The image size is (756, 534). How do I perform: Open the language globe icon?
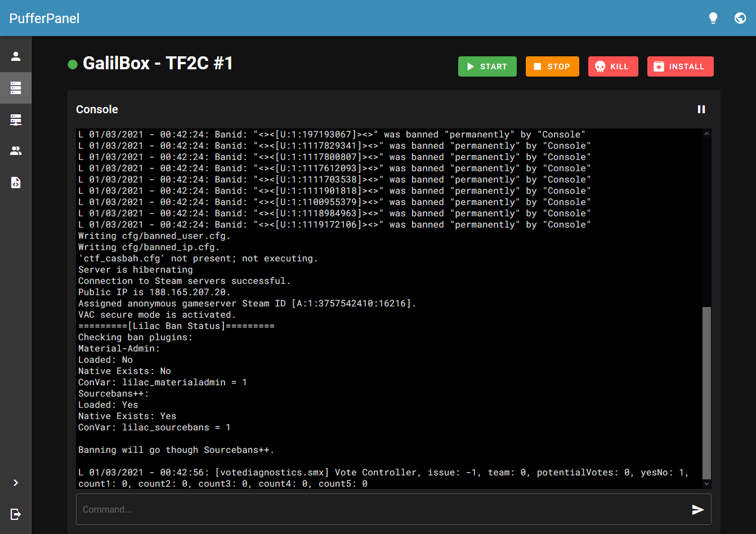click(x=740, y=18)
